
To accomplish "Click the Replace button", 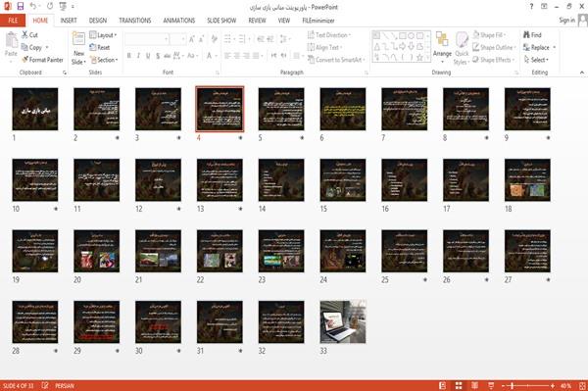I will point(539,47).
